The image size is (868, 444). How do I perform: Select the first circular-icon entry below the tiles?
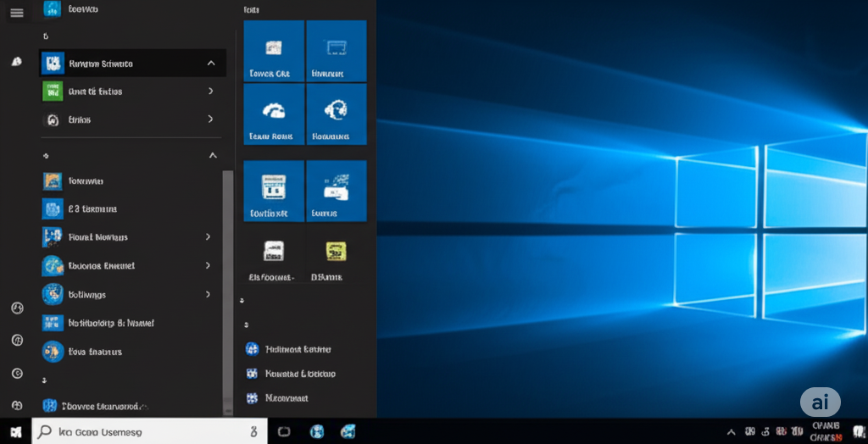288,349
